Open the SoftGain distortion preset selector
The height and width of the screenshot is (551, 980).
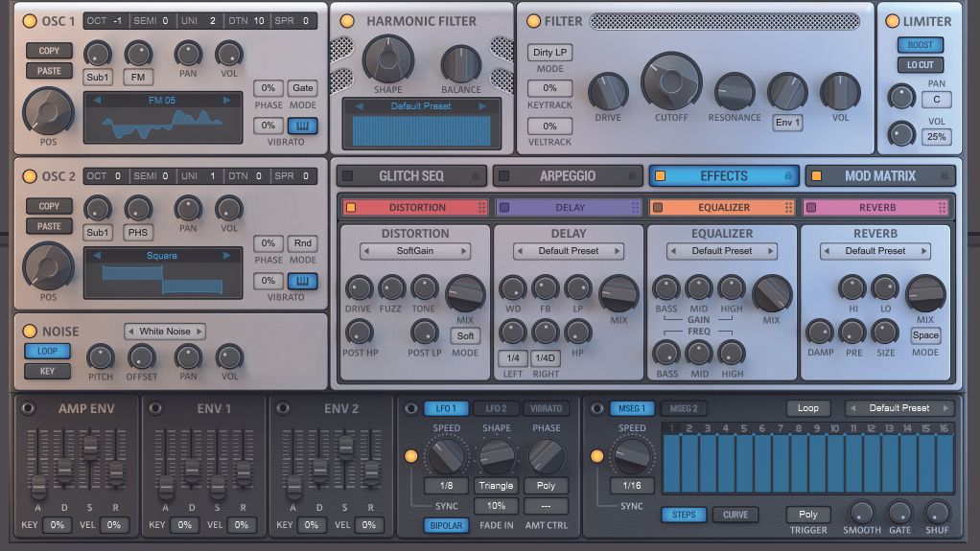coord(415,250)
